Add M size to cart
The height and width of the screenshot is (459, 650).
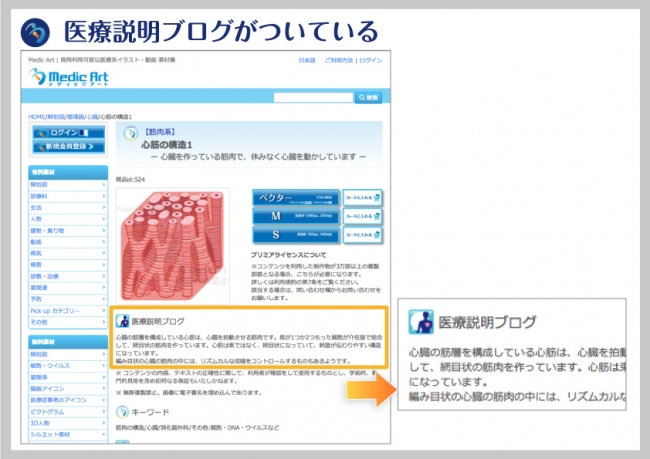(362, 216)
